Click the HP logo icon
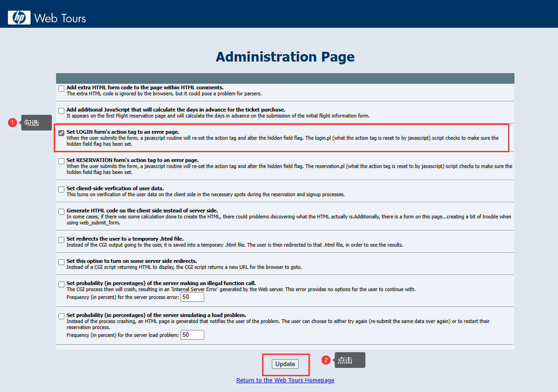This screenshot has width=558, height=392. point(19,18)
